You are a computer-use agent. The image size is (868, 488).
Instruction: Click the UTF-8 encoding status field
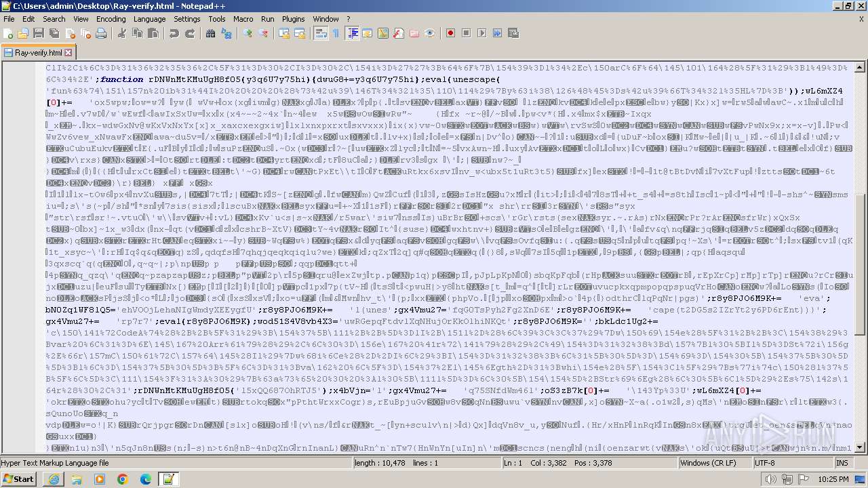792,463
